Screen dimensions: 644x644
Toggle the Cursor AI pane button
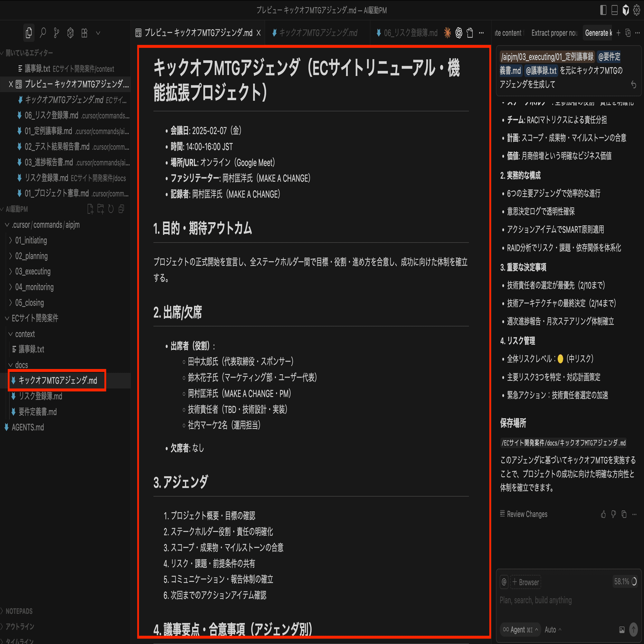(626, 10)
